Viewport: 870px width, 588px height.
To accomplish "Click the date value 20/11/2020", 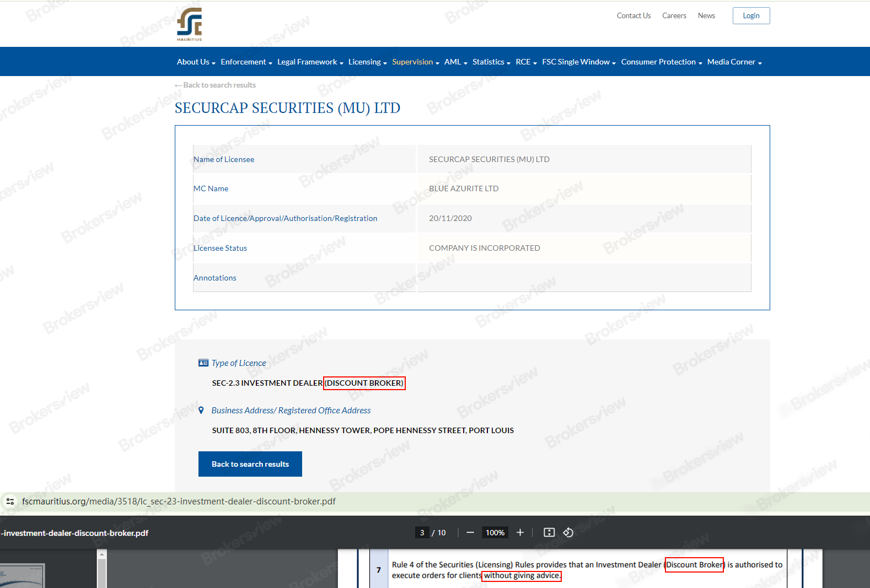I will point(450,218).
